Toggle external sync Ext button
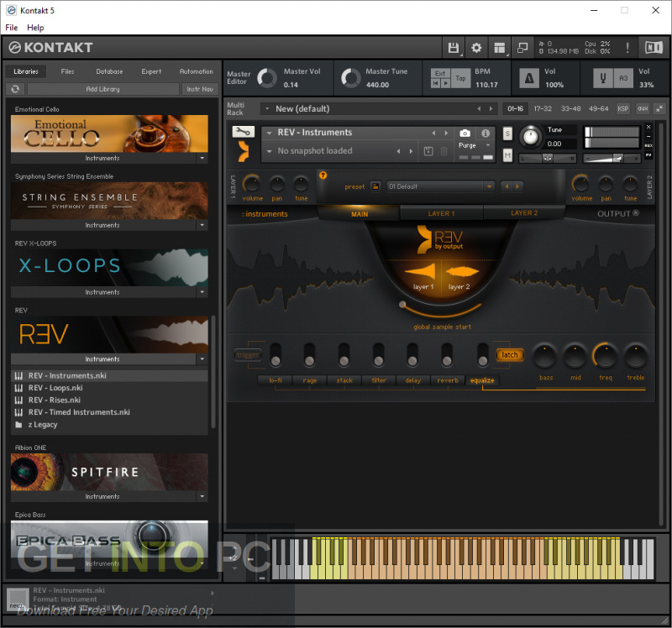 coord(439,73)
